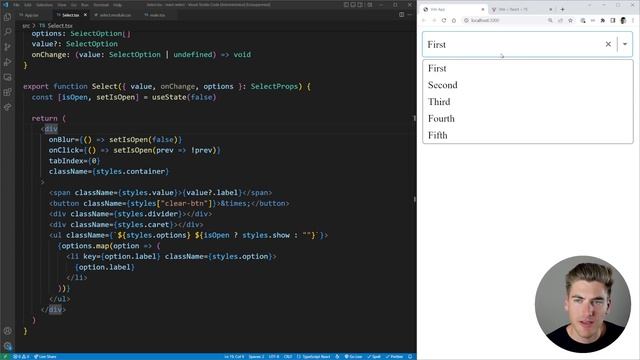This screenshot has height=360, width=640.
Task: Toggle the secondary side bar layout icon
Action: point(360,5)
